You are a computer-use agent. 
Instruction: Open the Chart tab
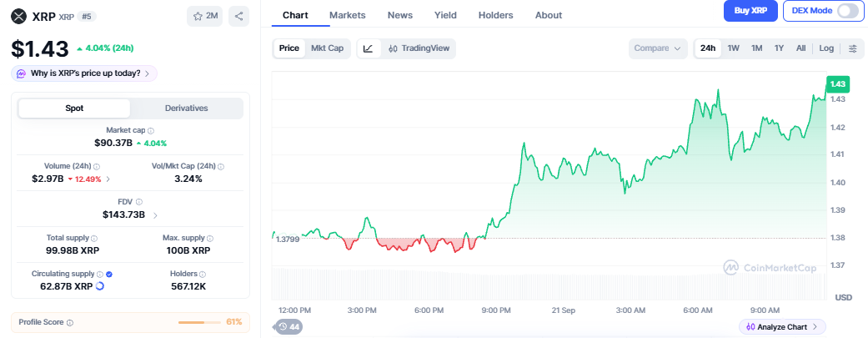point(296,16)
